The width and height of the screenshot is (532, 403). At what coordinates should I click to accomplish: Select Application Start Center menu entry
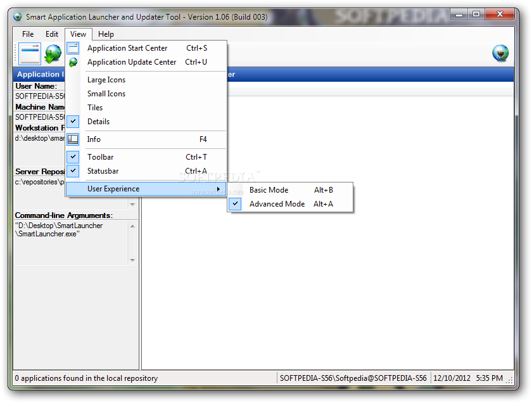pyautogui.click(x=146, y=48)
